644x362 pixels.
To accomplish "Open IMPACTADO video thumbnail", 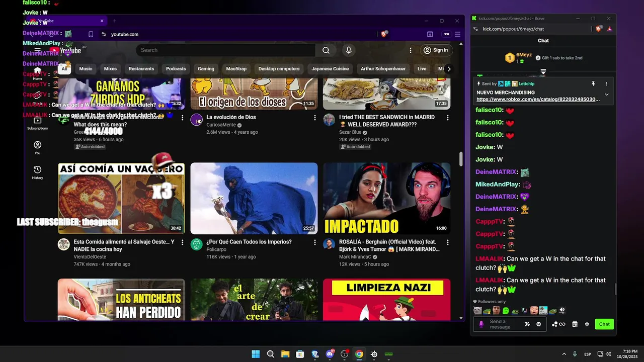I will click(386, 199).
